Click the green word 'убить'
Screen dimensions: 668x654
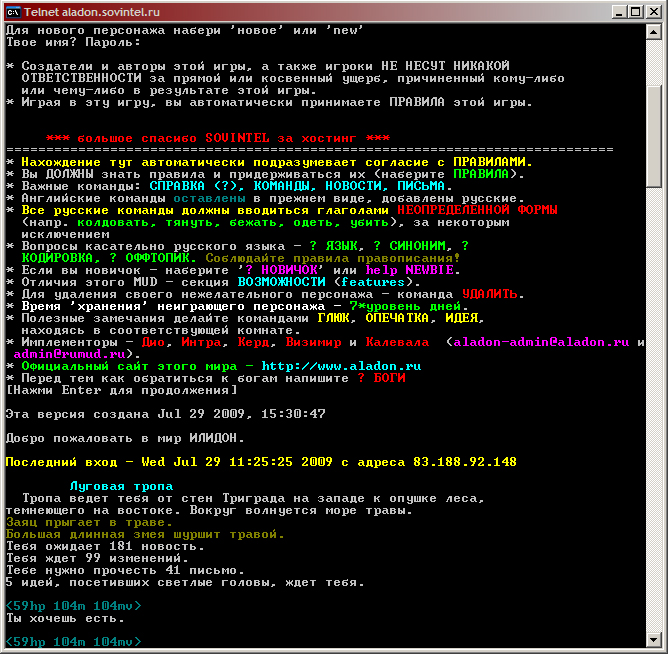point(369,222)
